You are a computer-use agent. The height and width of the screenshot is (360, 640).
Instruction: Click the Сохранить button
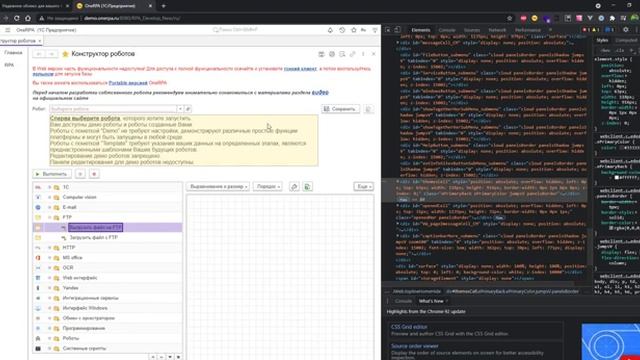(x=340, y=109)
